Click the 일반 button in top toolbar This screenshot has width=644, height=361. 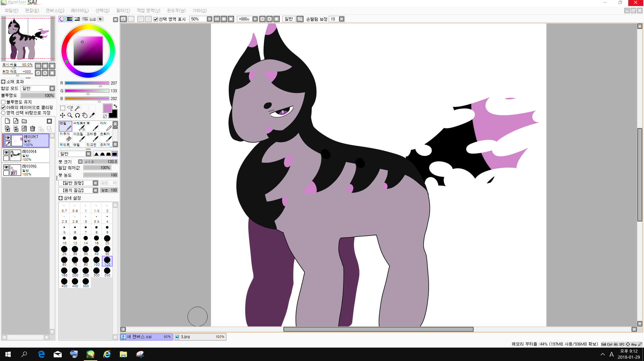(288, 19)
